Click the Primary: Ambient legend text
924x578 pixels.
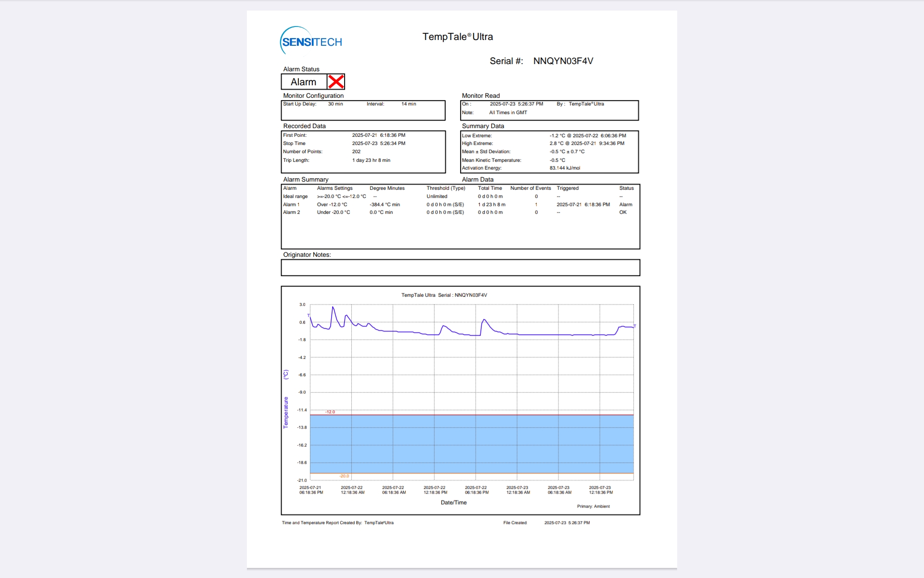click(593, 506)
